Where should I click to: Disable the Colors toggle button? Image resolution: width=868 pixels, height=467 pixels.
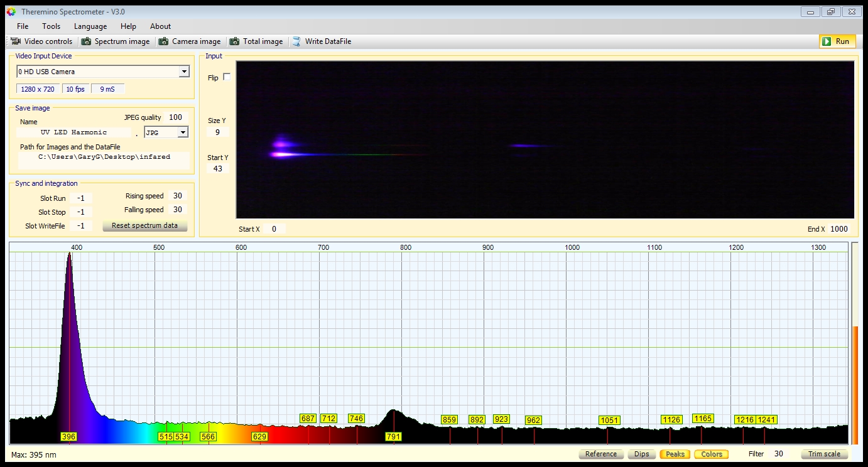click(x=711, y=454)
